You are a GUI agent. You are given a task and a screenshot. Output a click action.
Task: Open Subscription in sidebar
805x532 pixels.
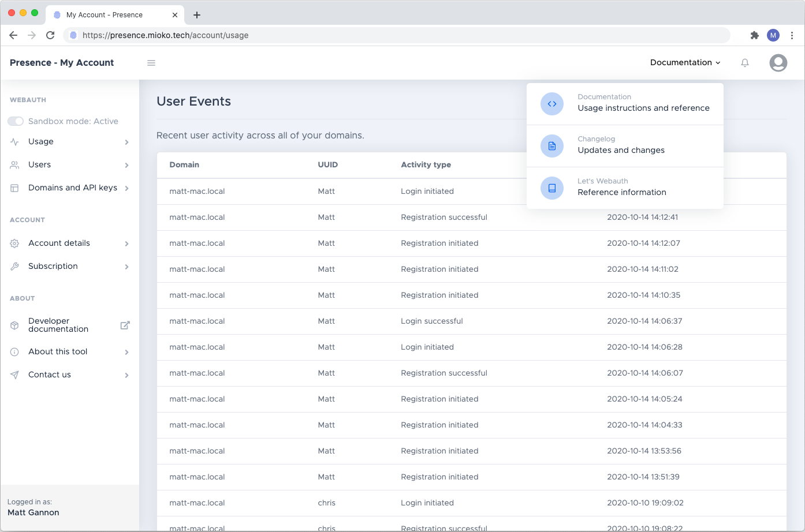[x=70, y=267]
